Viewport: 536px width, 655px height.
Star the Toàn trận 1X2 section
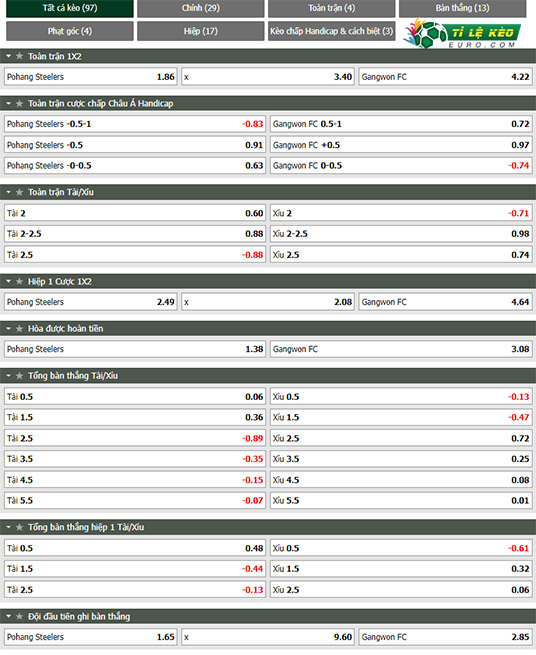pyautogui.click(x=19, y=56)
